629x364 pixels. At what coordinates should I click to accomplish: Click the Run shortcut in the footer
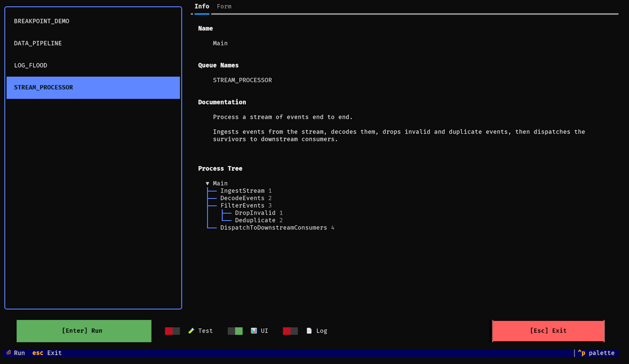pyautogui.click(x=15, y=353)
